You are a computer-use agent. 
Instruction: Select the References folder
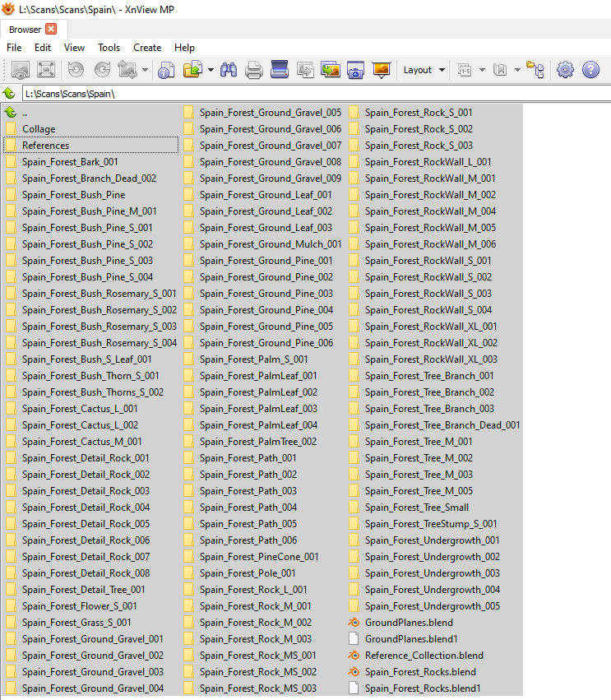point(91,146)
